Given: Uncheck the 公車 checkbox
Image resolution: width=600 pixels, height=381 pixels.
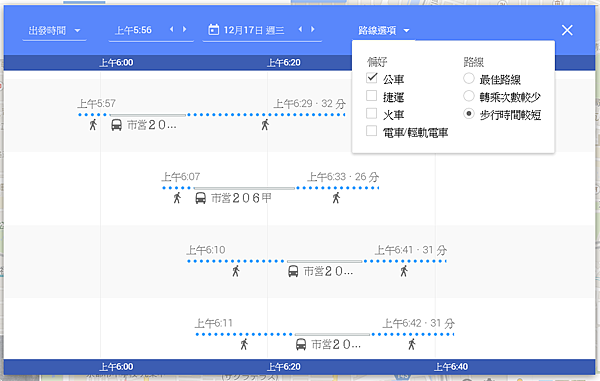Looking at the screenshot, I should pyautogui.click(x=372, y=78).
